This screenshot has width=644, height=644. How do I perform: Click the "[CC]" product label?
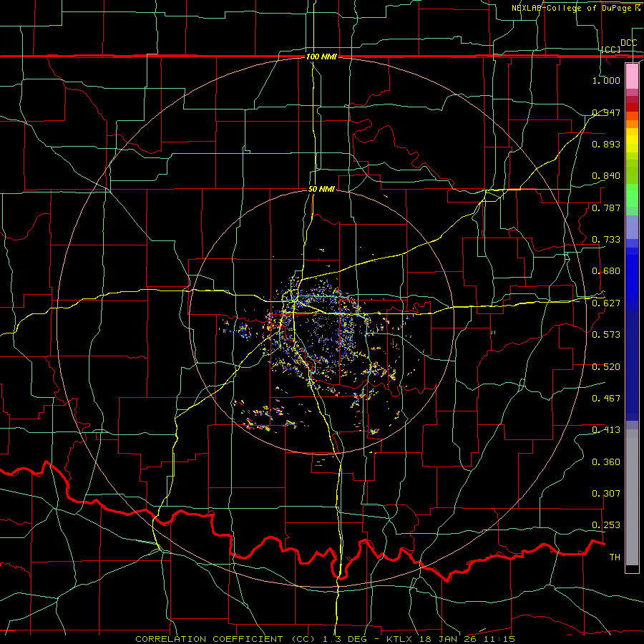click(x=611, y=49)
